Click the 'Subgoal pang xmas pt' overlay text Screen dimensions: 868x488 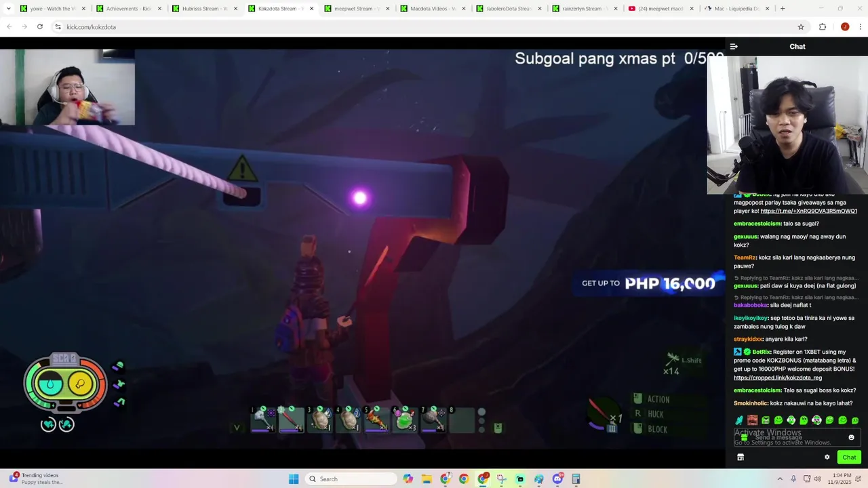click(x=595, y=58)
